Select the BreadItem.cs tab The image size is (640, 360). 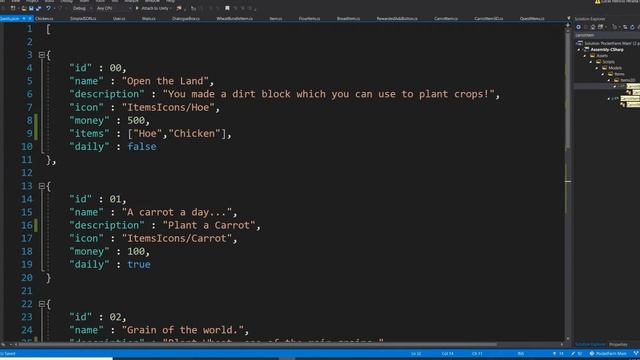348,19
